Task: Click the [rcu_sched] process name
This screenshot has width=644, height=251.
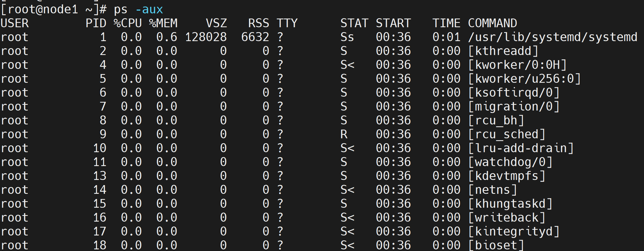Action: click(507, 134)
